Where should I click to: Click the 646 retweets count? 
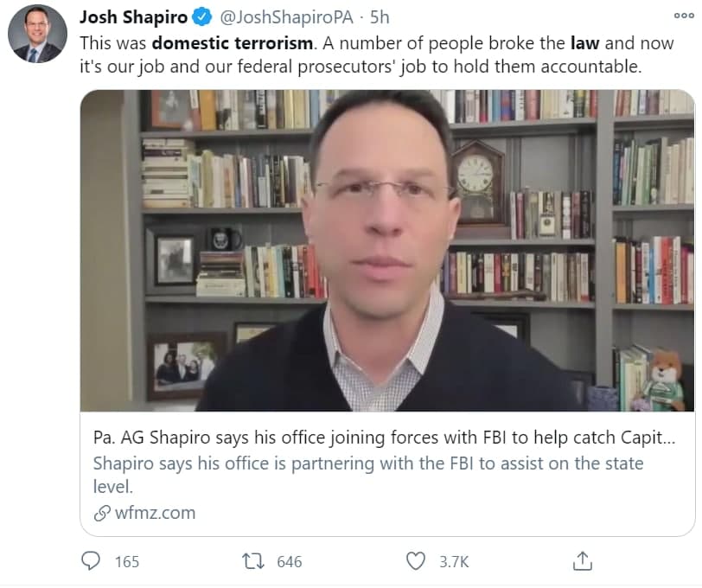tap(290, 561)
